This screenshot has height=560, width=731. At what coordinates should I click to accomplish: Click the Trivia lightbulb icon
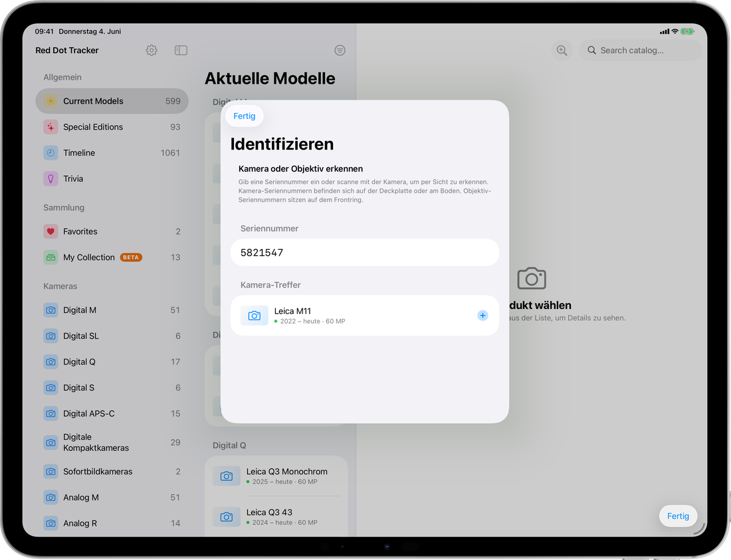click(51, 179)
